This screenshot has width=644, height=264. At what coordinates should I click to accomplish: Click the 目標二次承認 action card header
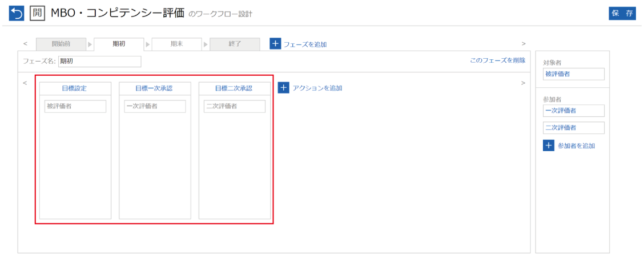tap(234, 88)
